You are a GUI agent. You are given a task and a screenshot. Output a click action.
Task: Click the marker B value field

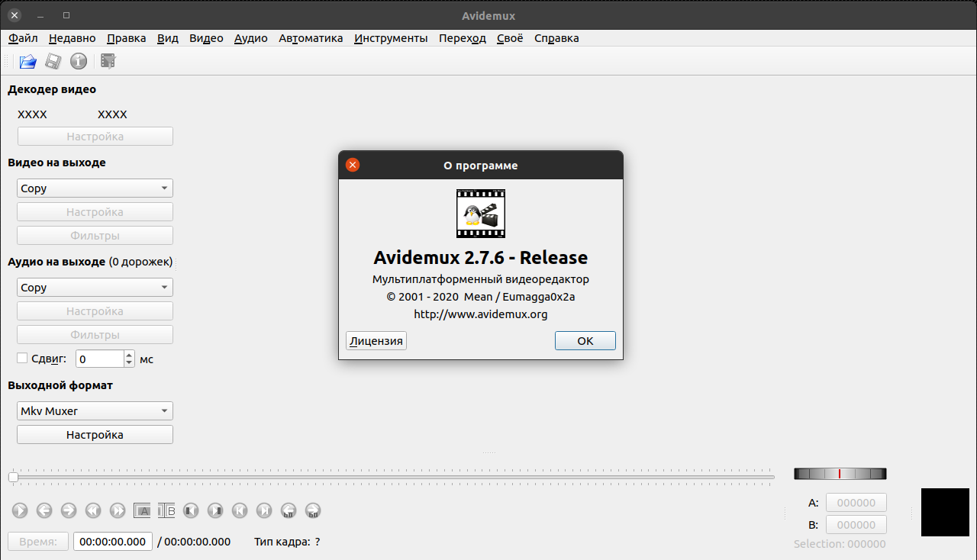point(856,525)
